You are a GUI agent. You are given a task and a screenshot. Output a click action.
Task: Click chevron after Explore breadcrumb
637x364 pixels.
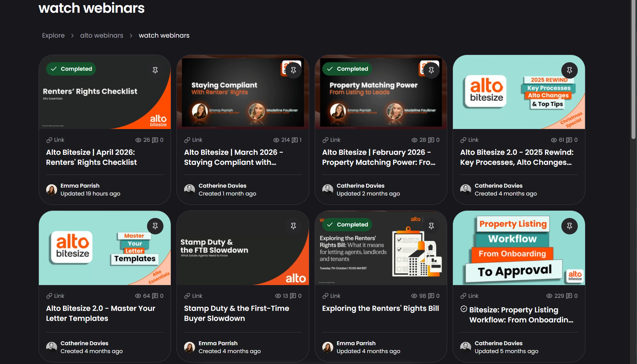click(72, 36)
